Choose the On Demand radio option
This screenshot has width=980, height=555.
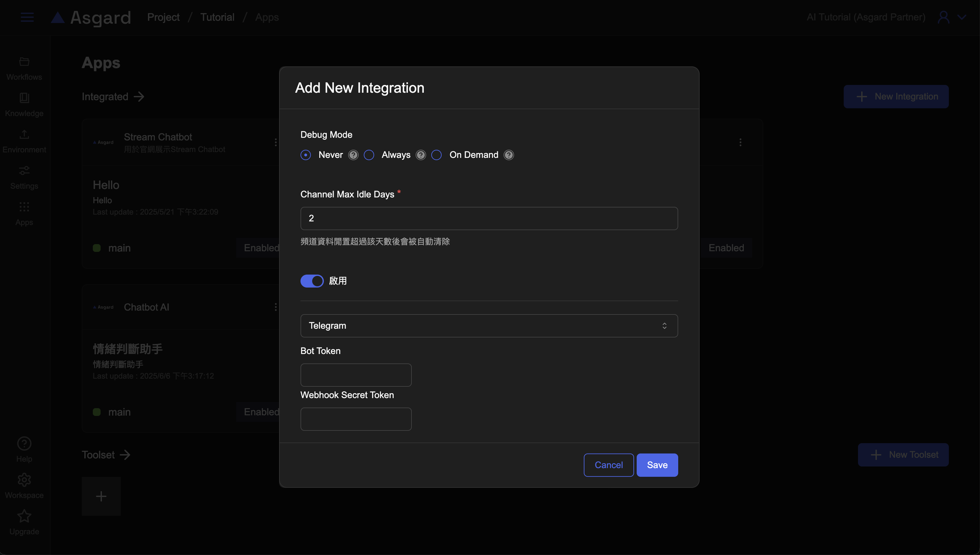tap(436, 155)
